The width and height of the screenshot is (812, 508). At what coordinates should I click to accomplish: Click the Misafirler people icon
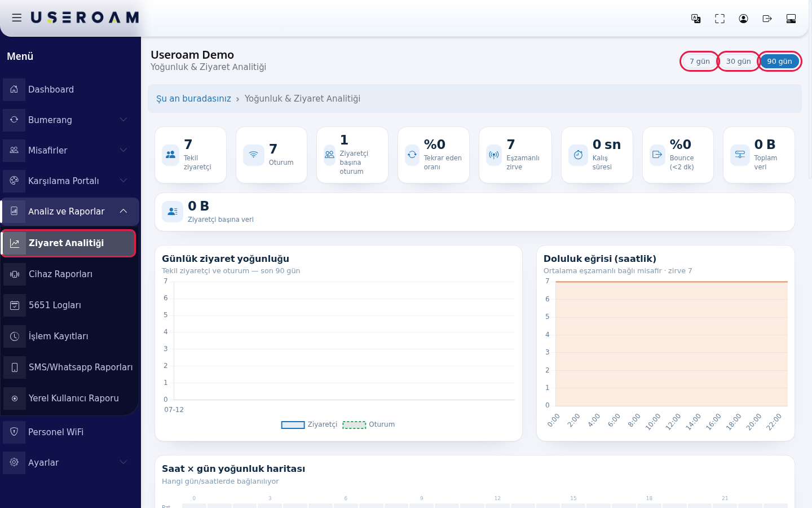tap(14, 150)
